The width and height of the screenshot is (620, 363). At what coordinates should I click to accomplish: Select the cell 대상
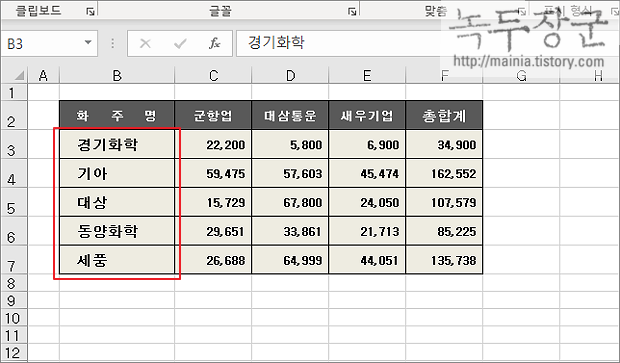(x=117, y=202)
